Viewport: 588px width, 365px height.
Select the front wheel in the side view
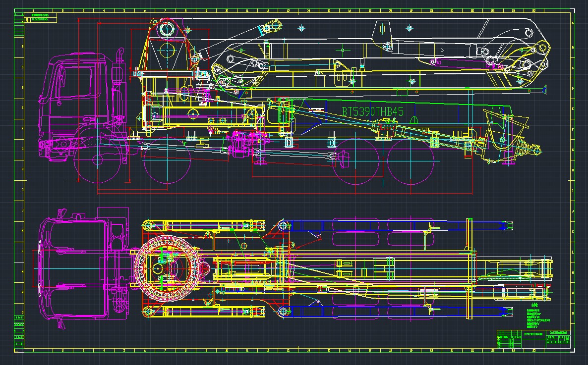[98, 160]
